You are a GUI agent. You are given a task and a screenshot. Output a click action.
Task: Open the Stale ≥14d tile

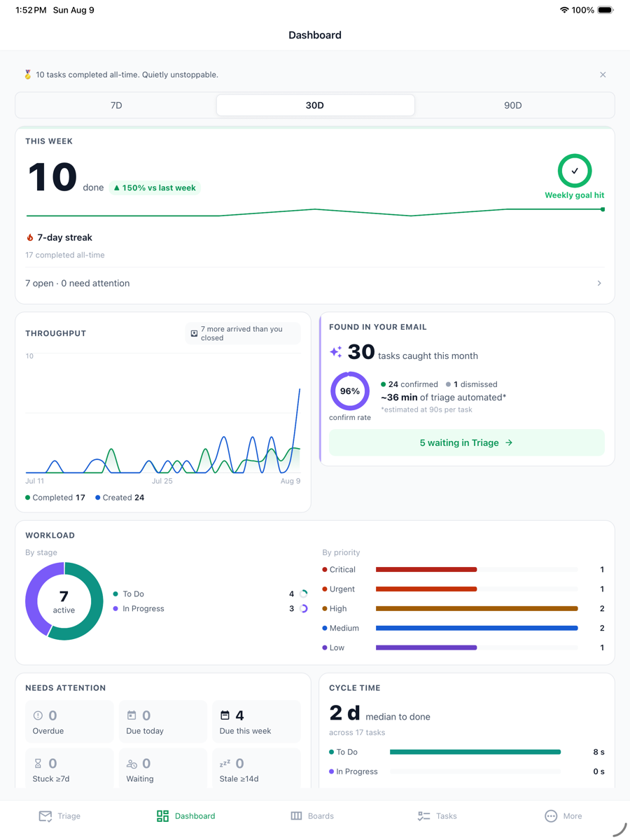(x=256, y=769)
